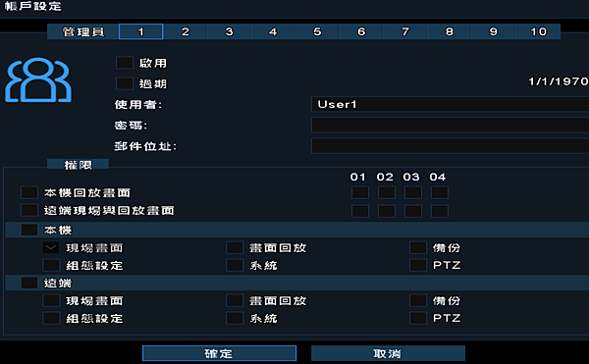Confirm with the 確定 button
Viewport: 589px width, 364px height.
tap(219, 353)
